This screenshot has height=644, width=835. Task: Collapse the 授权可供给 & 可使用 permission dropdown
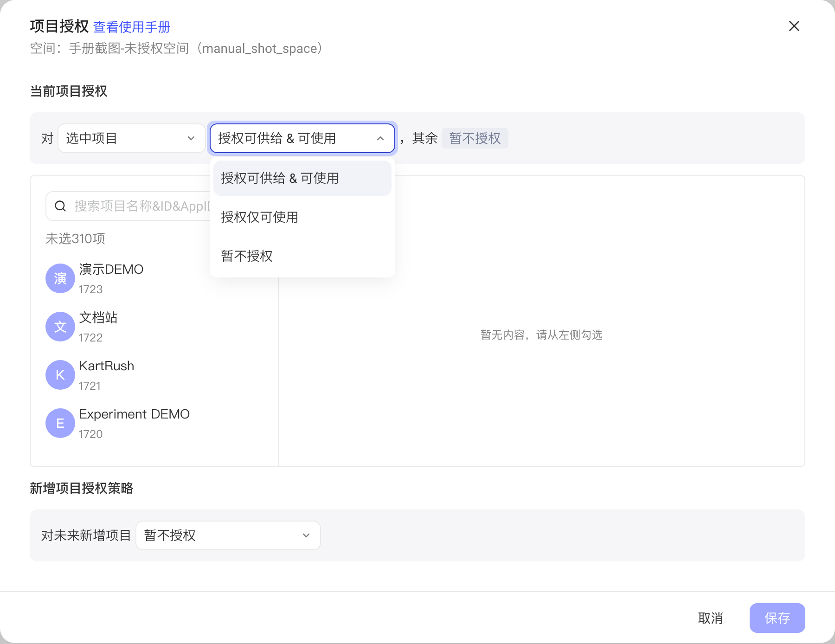point(302,138)
